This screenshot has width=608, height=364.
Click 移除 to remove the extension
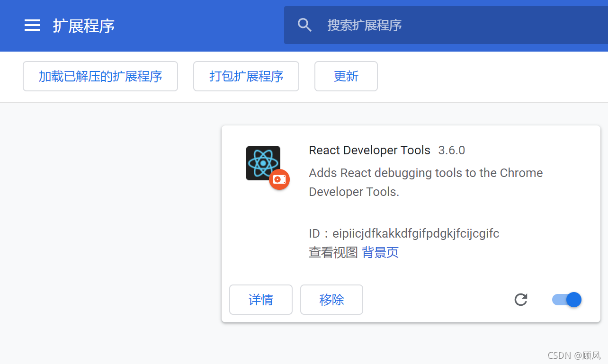[x=331, y=300]
